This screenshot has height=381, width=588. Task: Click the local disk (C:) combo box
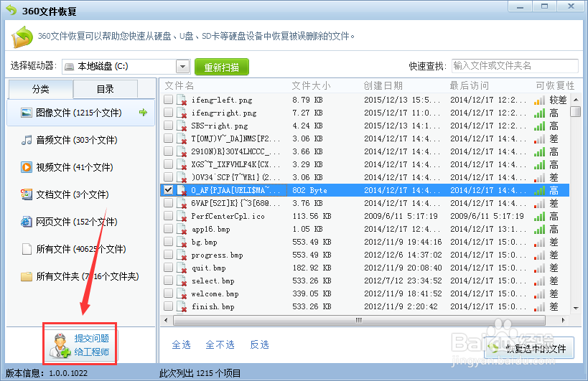(126, 67)
